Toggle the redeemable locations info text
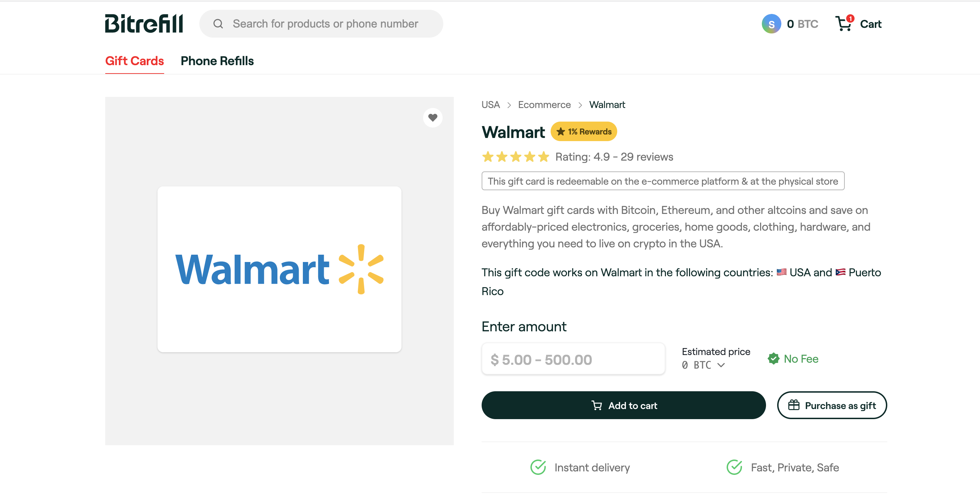The image size is (980, 501). (663, 181)
